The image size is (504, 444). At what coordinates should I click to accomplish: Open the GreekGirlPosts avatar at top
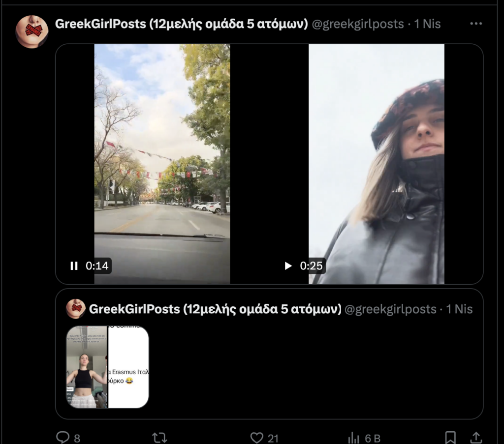(32, 31)
